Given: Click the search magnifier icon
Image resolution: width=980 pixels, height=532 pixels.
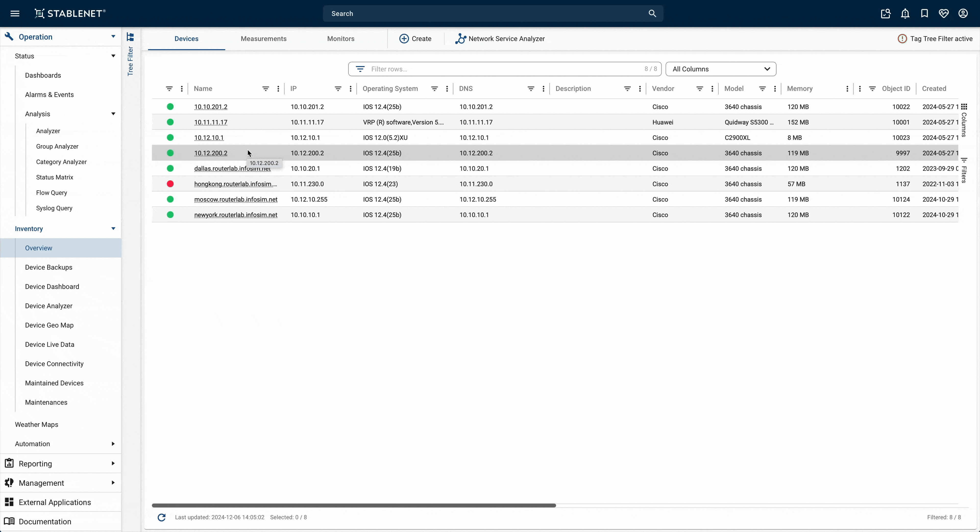Looking at the screenshot, I should [652, 14].
